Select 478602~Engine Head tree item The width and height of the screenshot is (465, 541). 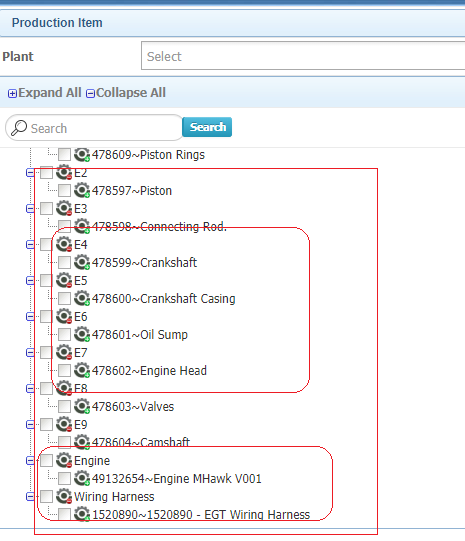tap(149, 371)
